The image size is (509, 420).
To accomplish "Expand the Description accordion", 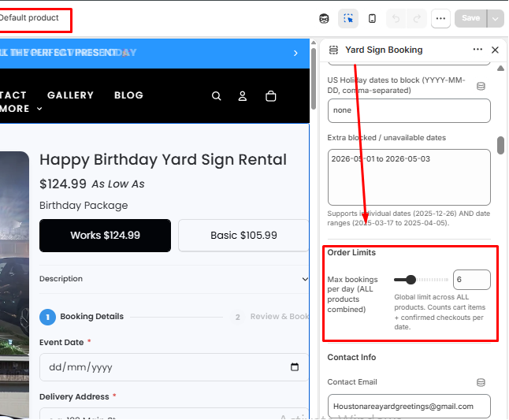I will (x=174, y=279).
